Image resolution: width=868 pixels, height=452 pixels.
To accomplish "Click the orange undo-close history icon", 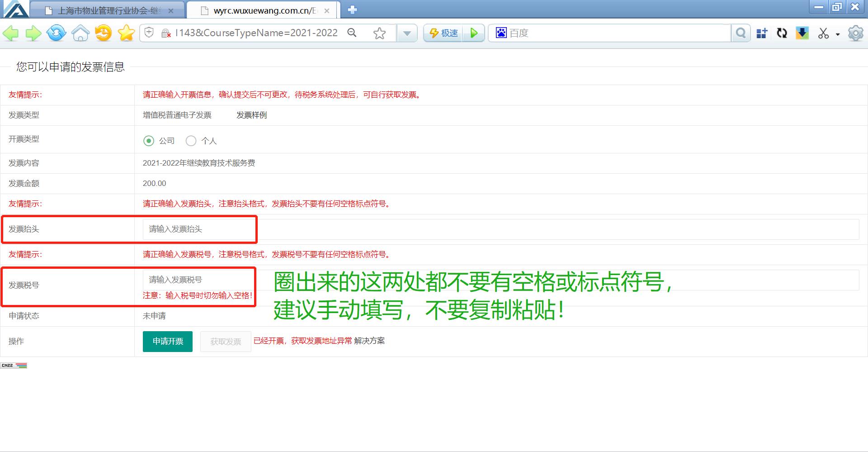I will coord(104,33).
